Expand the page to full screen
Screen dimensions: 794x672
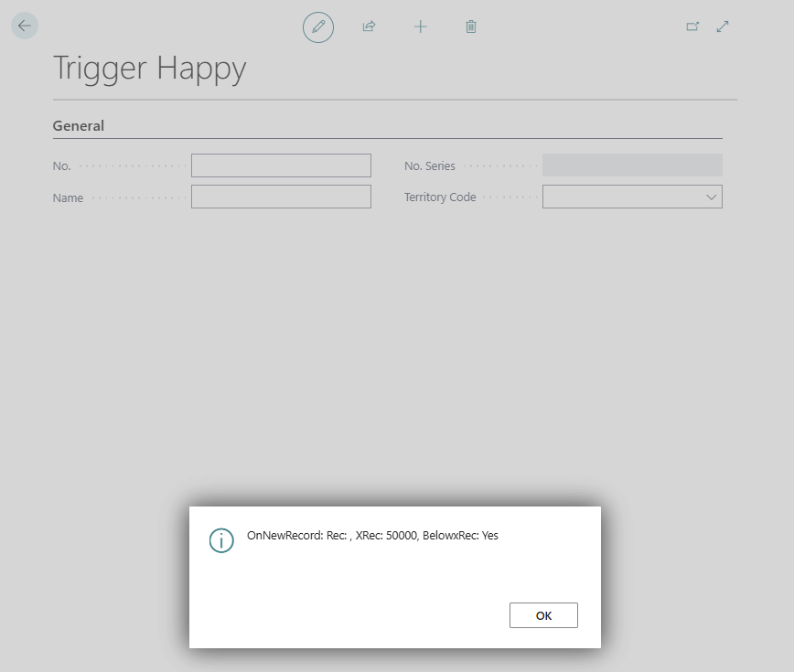(x=723, y=27)
